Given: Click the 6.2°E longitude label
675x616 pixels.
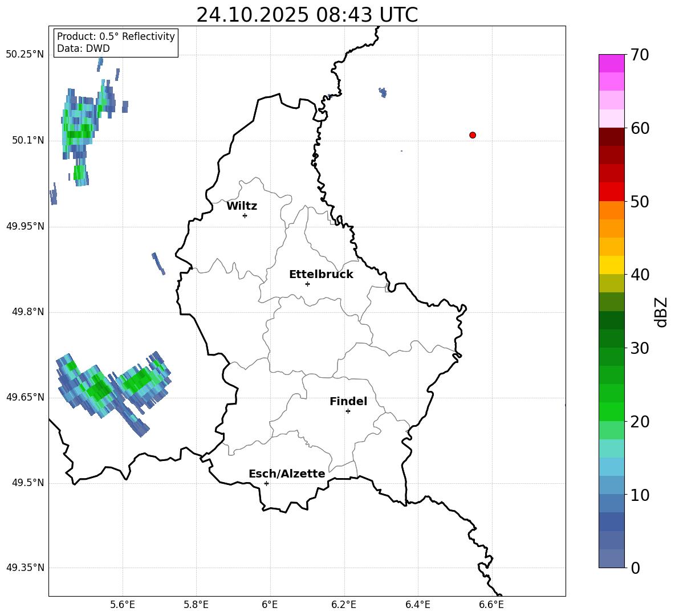Looking at the screenshot, I should [344, 605].
